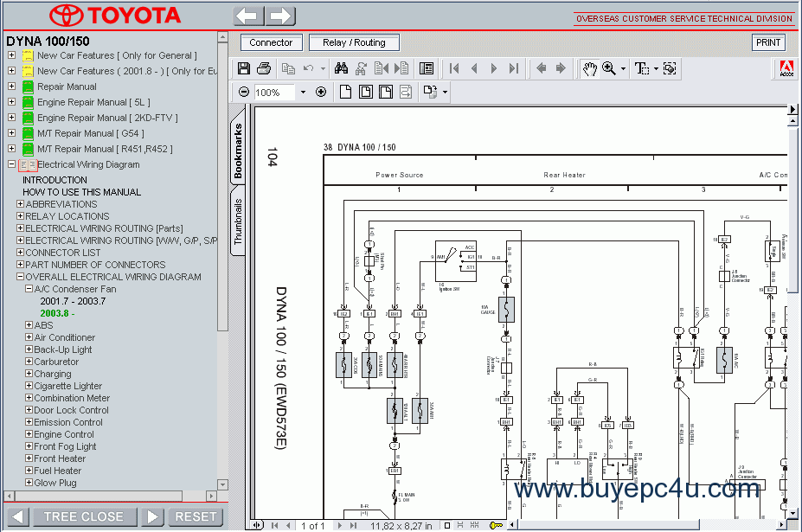Switch to the Bookmarks side tab

[238, 151]
